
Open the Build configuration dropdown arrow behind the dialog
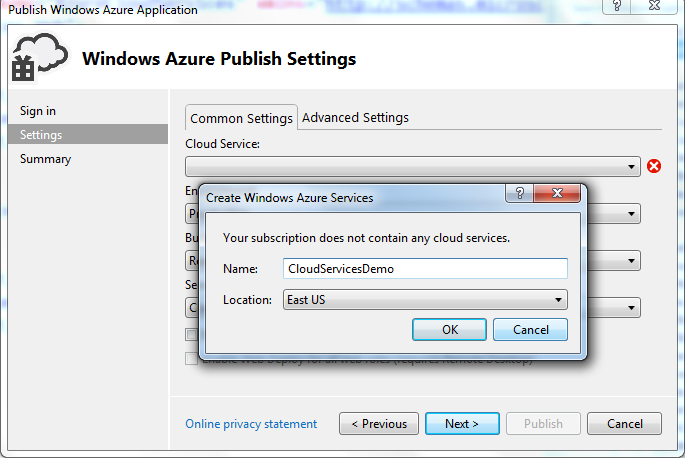[x=631, y=261]
